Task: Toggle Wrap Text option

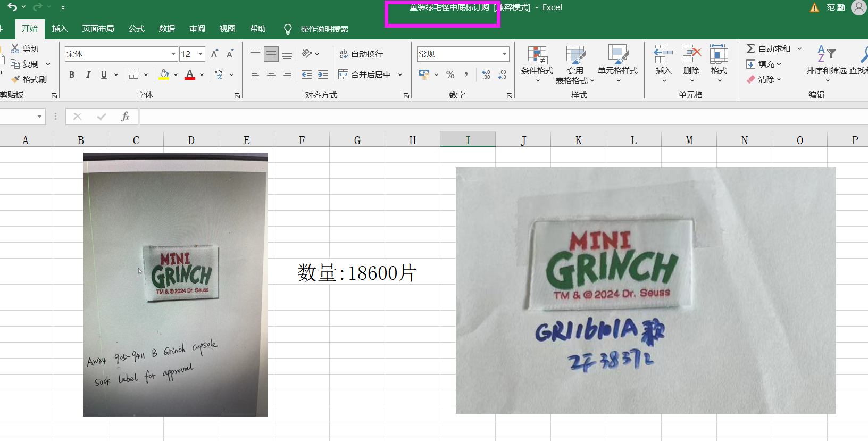Action: 361,54
